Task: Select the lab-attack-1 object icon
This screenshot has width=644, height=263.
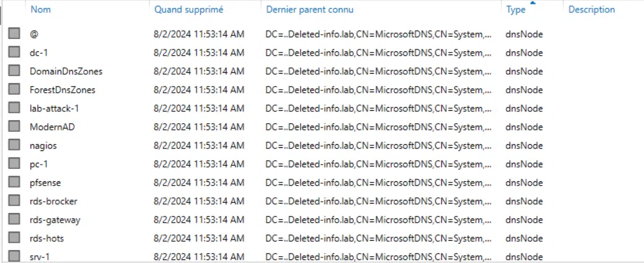Action: coord(14,108)
